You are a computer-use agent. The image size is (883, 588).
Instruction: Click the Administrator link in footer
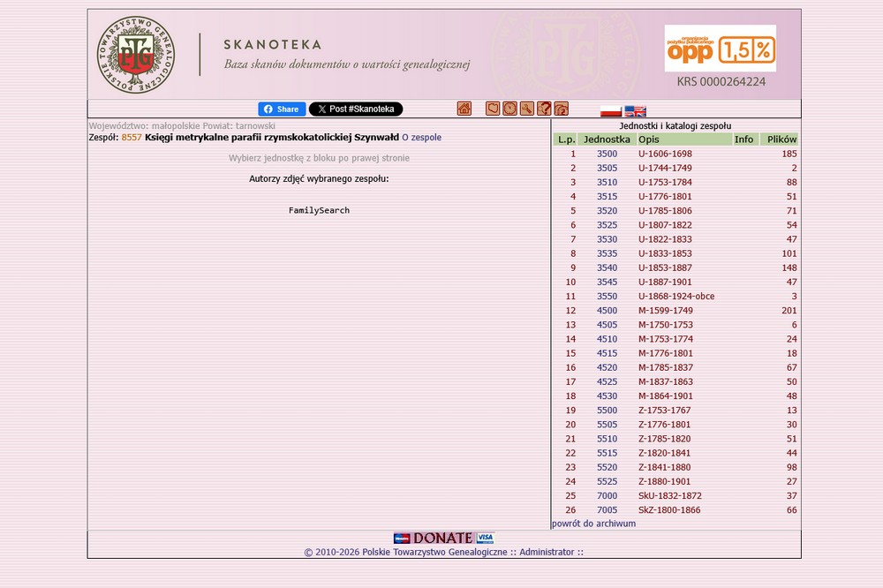click(x=547, y=552)
